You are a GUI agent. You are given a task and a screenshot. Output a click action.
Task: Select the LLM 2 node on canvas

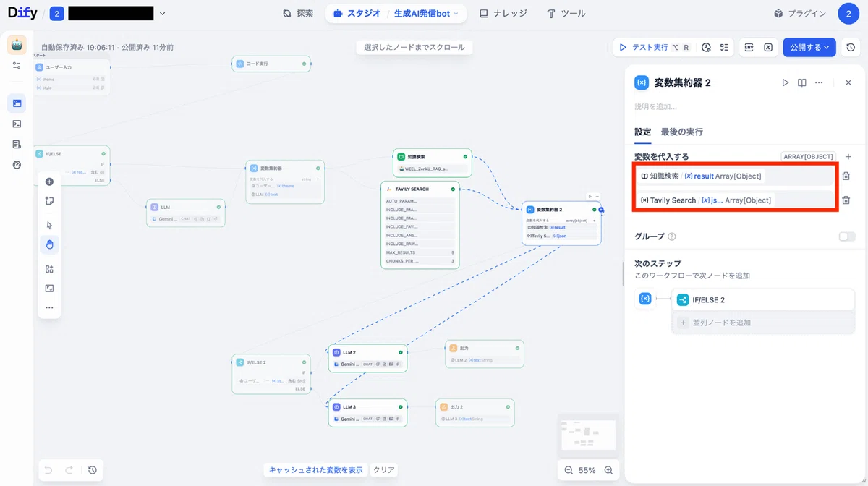(367, 358)
